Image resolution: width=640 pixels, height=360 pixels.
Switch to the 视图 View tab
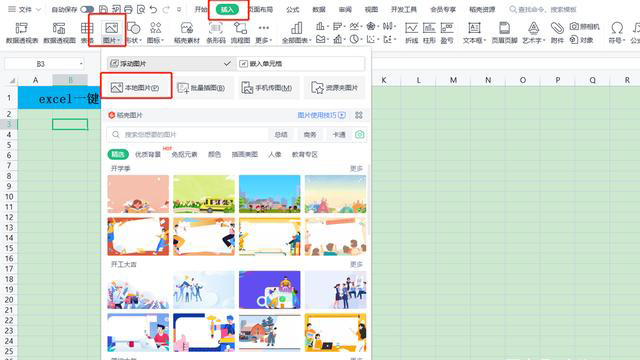(371, 9)
